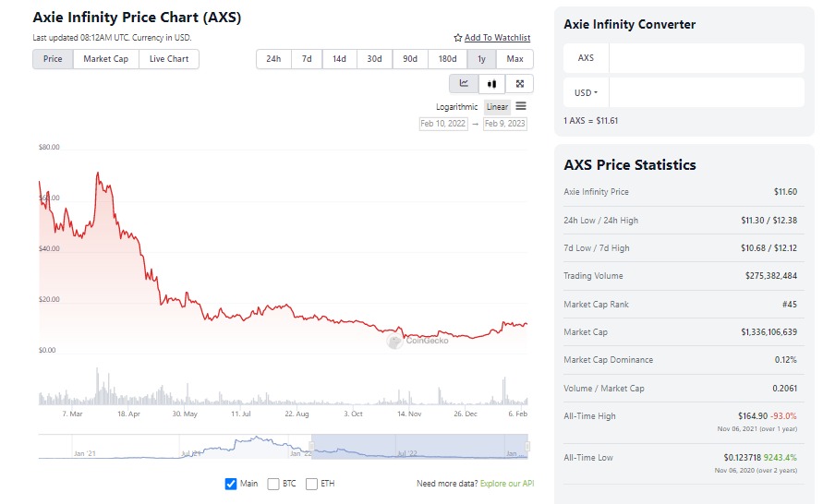
Task: Click the All-Time Low value $0.123718
Action: click(742, 457)
